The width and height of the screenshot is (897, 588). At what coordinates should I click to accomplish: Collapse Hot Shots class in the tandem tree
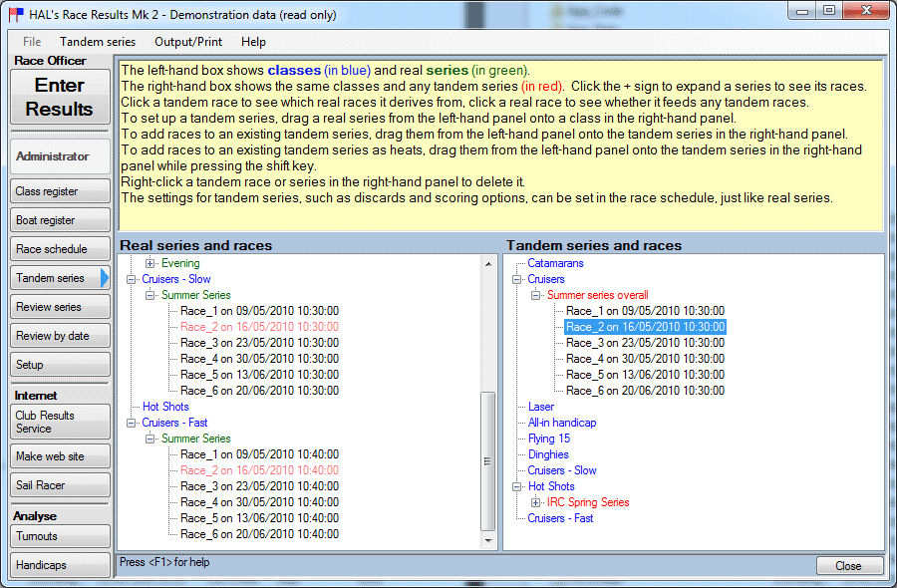pyautogui.click(x=516, y=486)
